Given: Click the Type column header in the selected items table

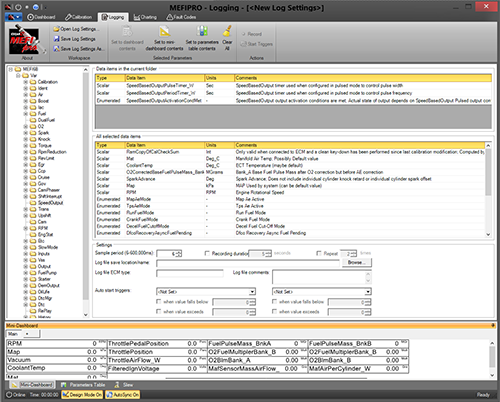Looking at the screenshot, I should [x=110, y=145].
